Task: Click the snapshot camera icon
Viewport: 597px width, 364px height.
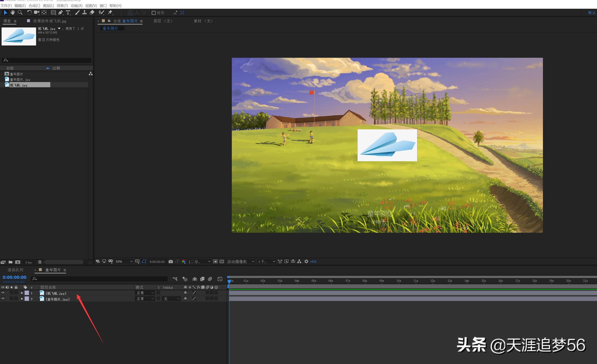Action: click(171, 262)
